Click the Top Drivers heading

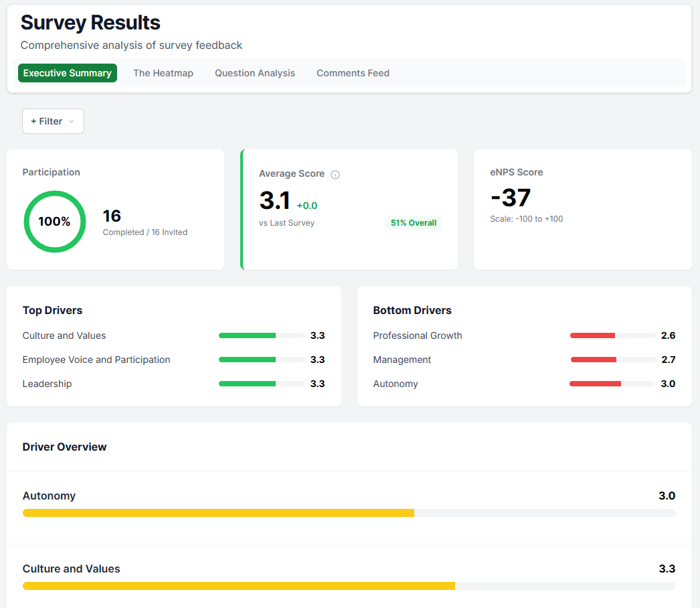(x=53, y=311)
